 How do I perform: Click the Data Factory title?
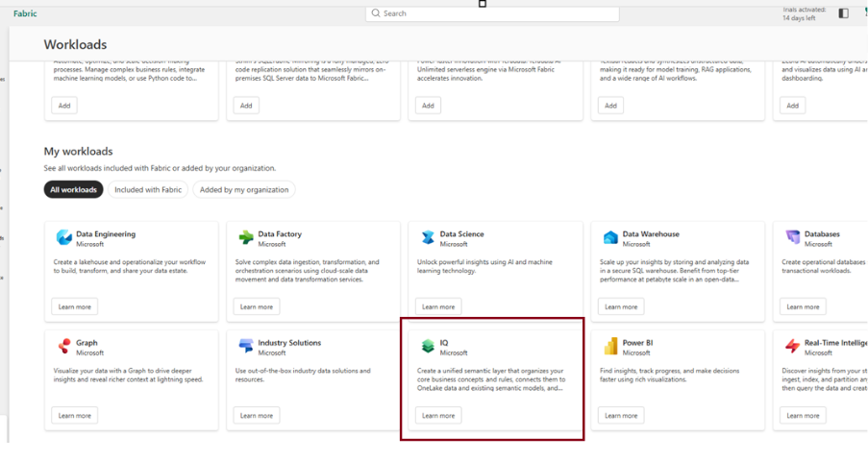coord(280,234)
